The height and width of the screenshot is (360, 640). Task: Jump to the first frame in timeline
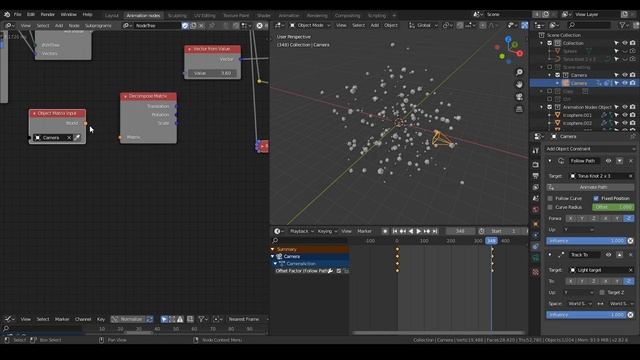[x=395, y=231]
